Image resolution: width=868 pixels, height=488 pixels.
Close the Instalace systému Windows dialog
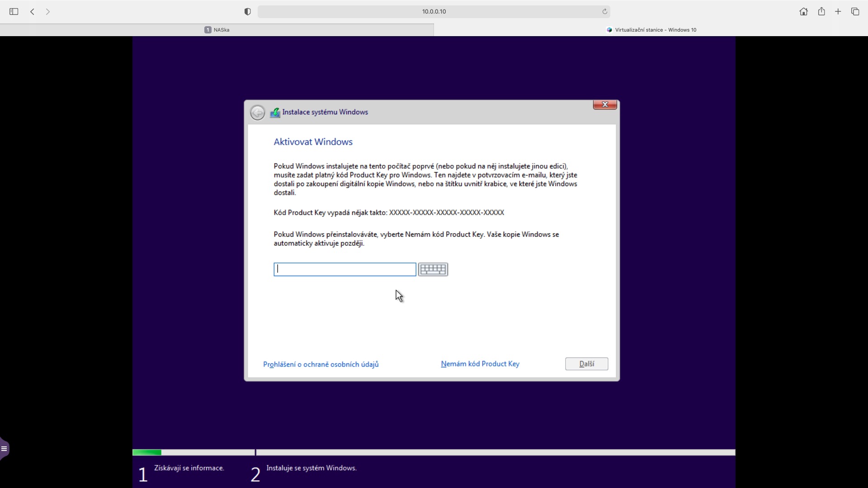(x=604, y=105)
